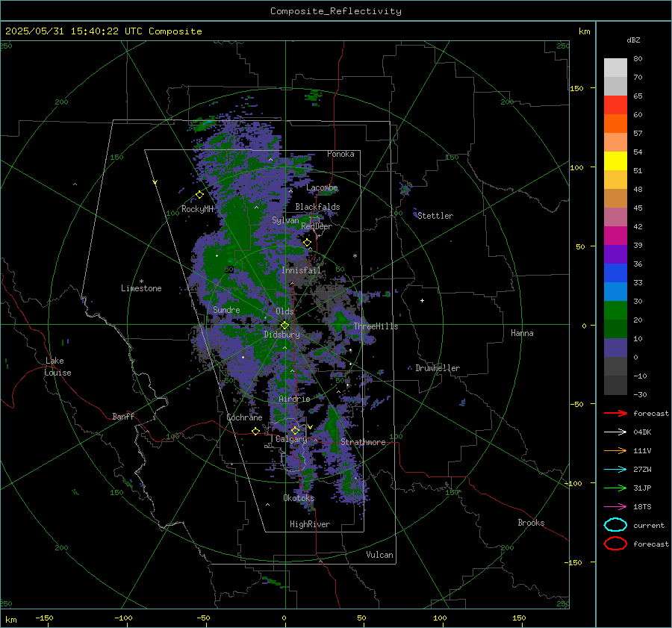Click the 18TS legend text
Image resolution: width=672 pixels, height=628 pixels.
coord(642,507)
